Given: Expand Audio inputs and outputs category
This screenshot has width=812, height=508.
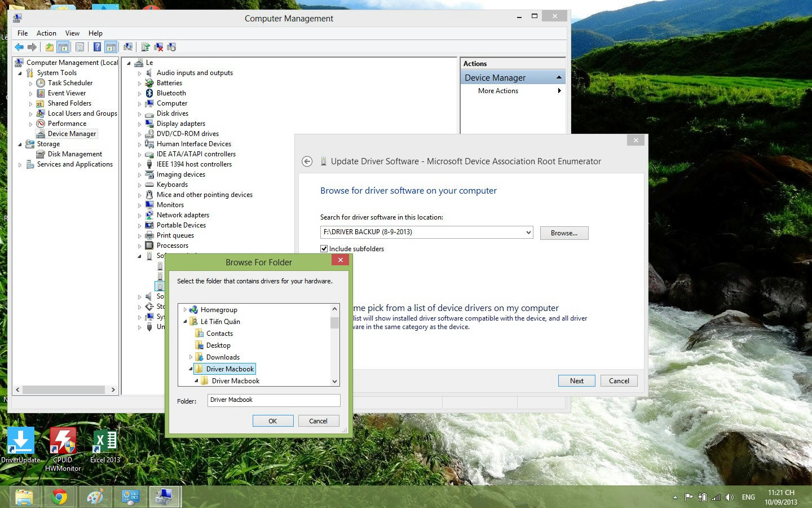Looking at the screenshot, I should coord(140,73).
